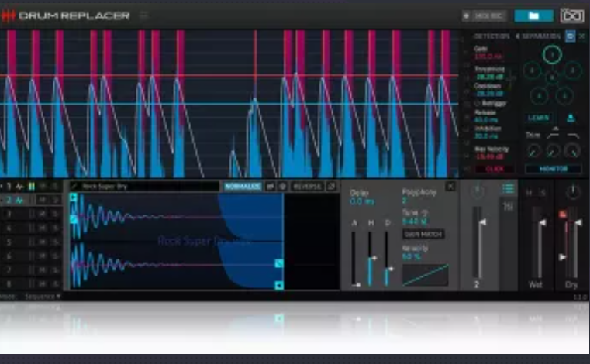Viewport: 590px width, 364px height.
Task: Click the sample end marker at bottom-right of waveform
Action: [279, 286]
